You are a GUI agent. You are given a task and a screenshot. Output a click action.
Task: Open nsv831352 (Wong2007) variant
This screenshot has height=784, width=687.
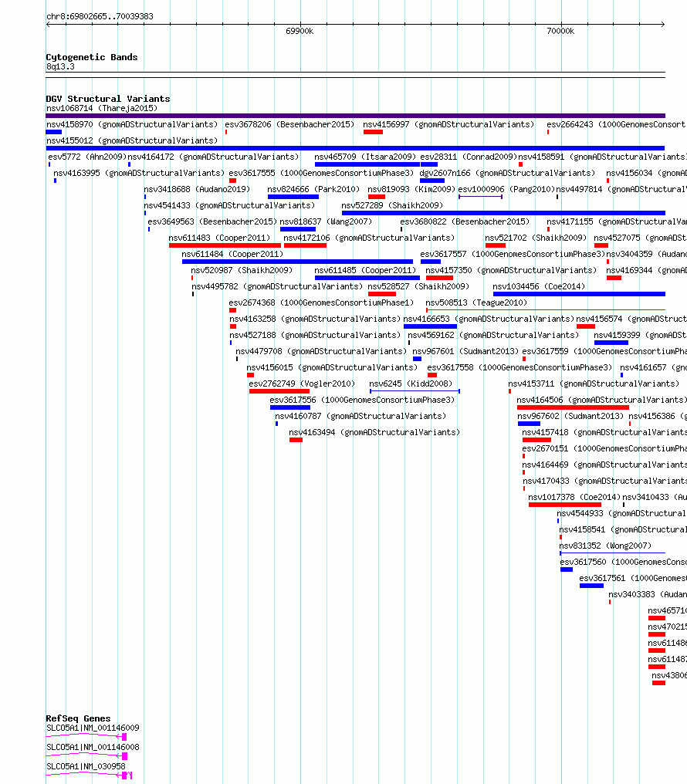click(605, 546)
